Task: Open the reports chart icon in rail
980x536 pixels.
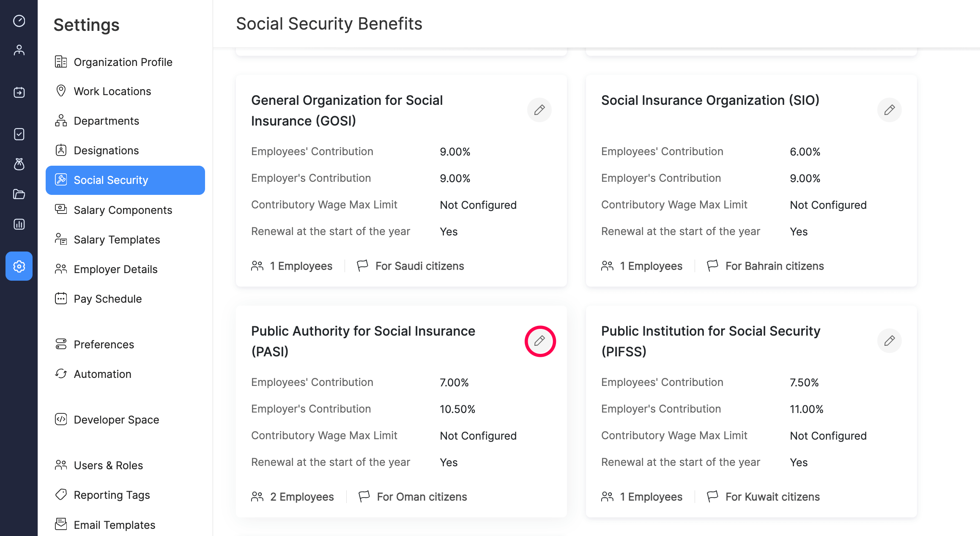Action: click(x=19, y=224)
